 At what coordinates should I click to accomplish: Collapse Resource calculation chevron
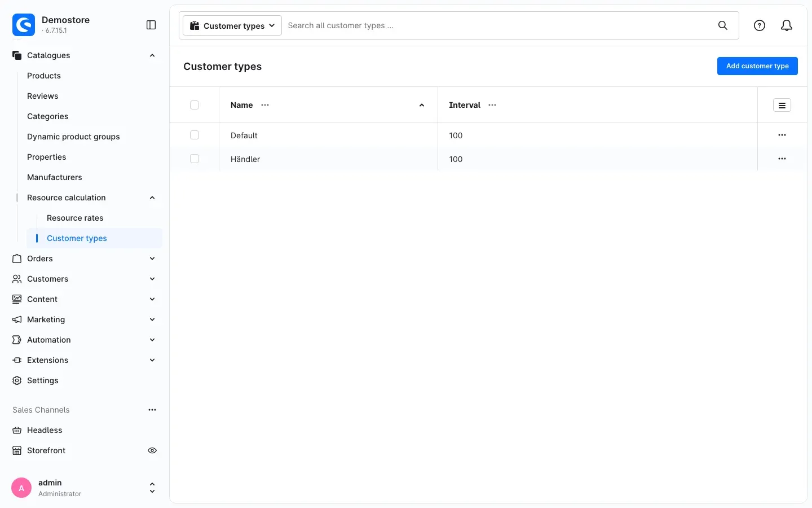coord(152,198)
